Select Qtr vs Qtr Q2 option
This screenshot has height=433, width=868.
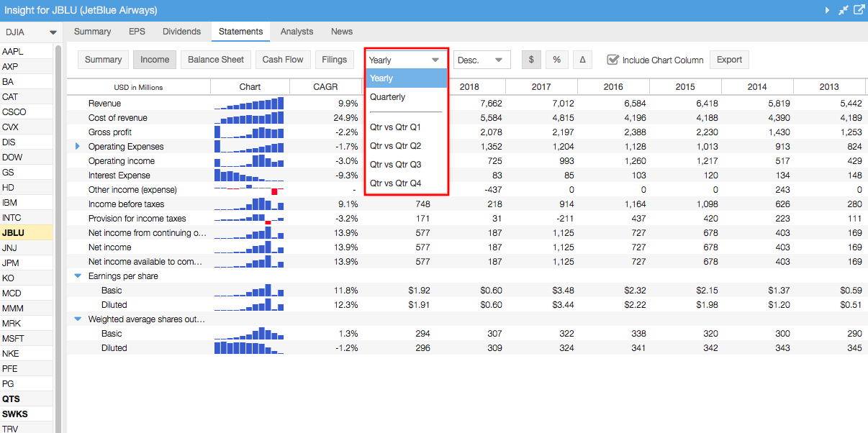[x=407, y=146]
